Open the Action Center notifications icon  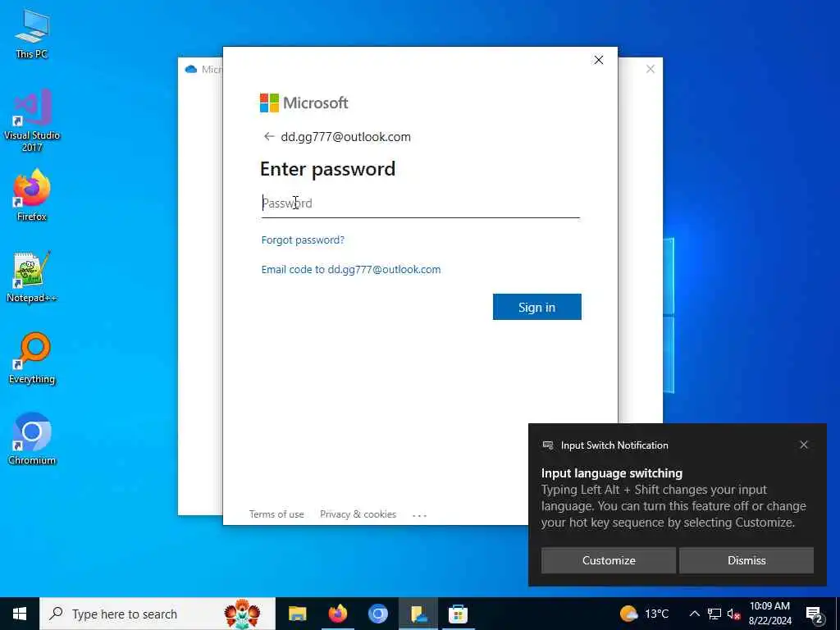click(x=815, y=615)
